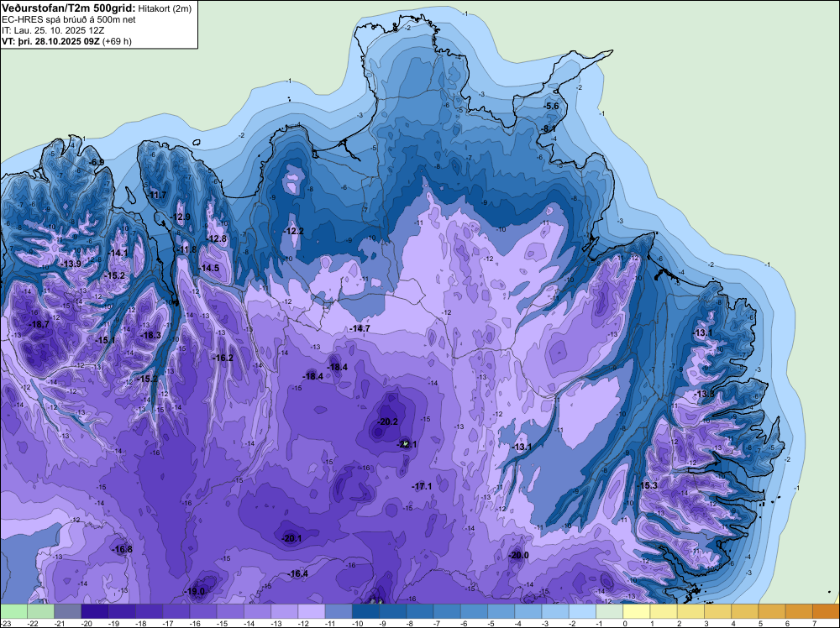Click the -20.0 temperature label
840x628 pixels.
518,555
